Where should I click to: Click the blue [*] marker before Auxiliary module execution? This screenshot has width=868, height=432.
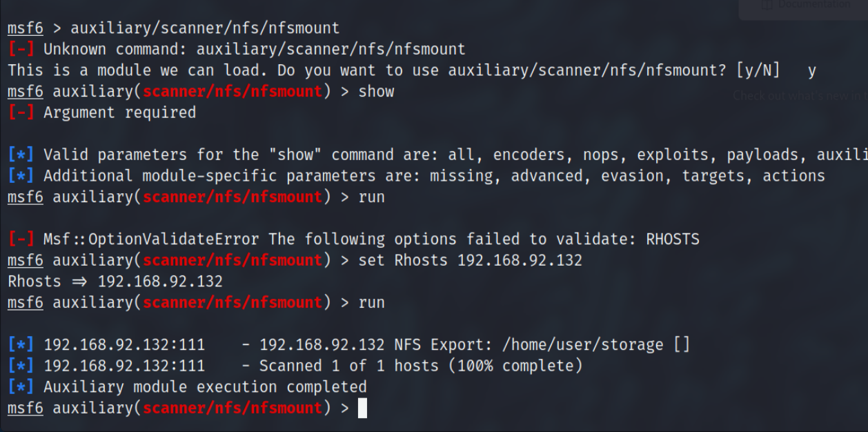[21, 386]
